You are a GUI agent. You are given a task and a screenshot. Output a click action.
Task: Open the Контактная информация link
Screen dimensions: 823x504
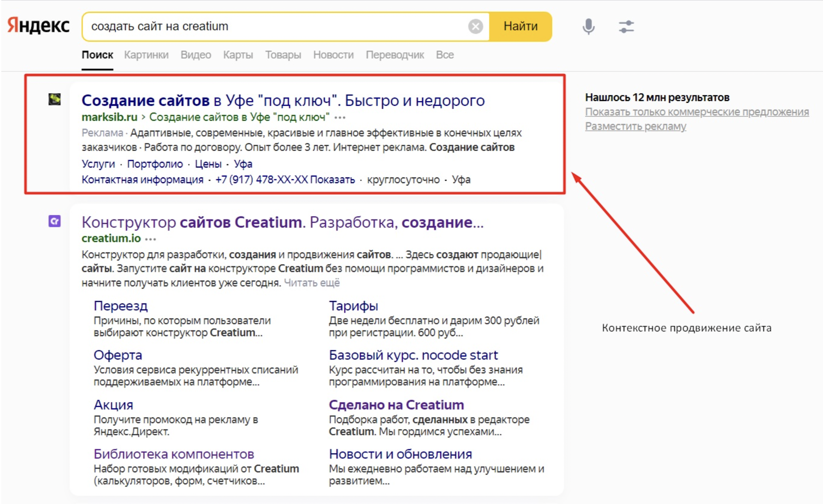143,180
